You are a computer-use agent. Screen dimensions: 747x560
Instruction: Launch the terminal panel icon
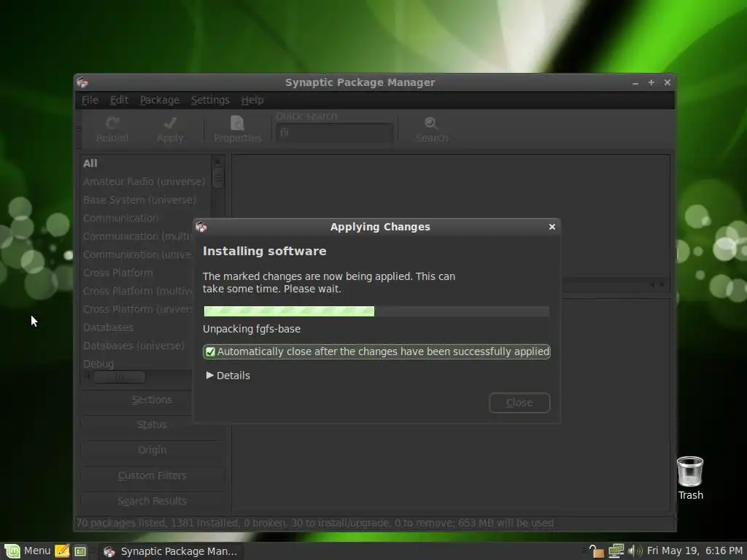pyautogui.click(x=80, y=551)
